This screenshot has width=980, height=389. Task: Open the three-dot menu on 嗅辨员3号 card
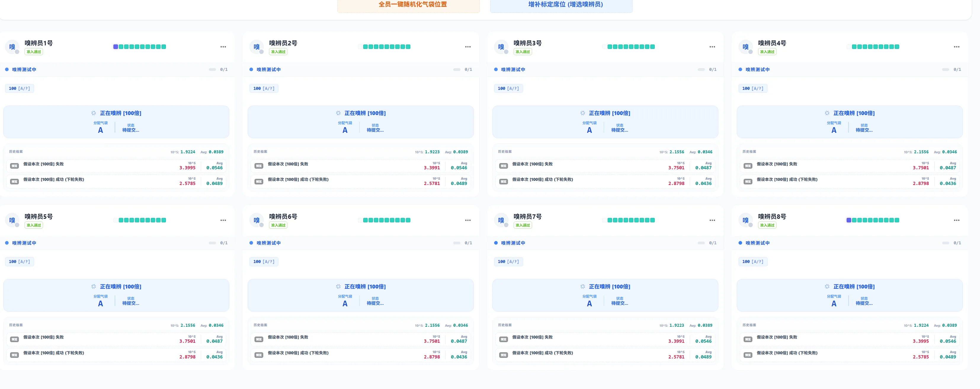[712, 47]
